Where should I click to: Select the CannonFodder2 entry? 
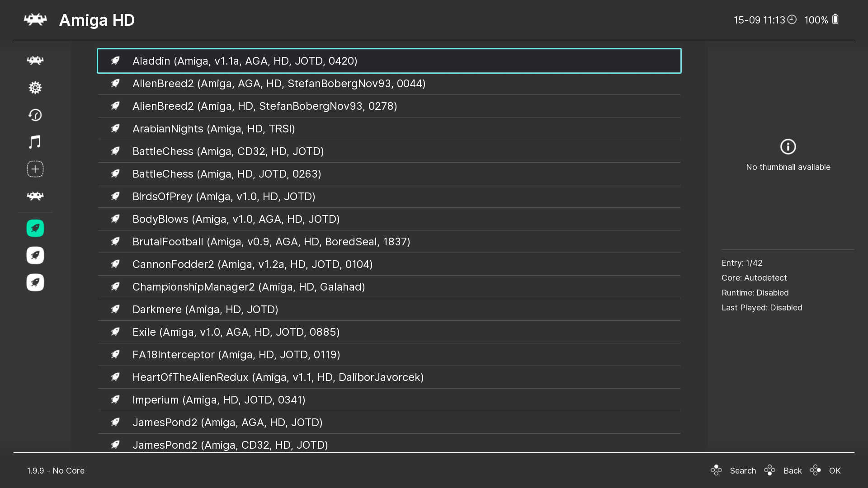(x=252, y=264)
